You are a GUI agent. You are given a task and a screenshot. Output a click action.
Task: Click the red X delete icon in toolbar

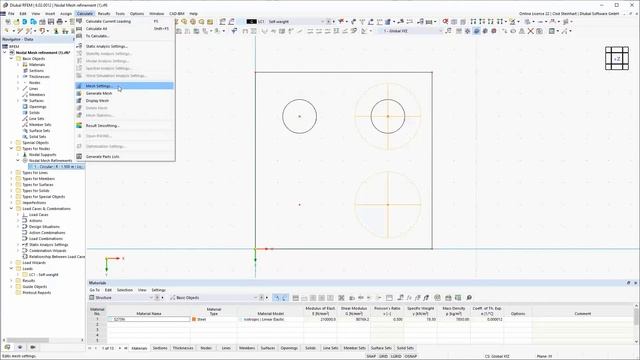click(530, 31)
